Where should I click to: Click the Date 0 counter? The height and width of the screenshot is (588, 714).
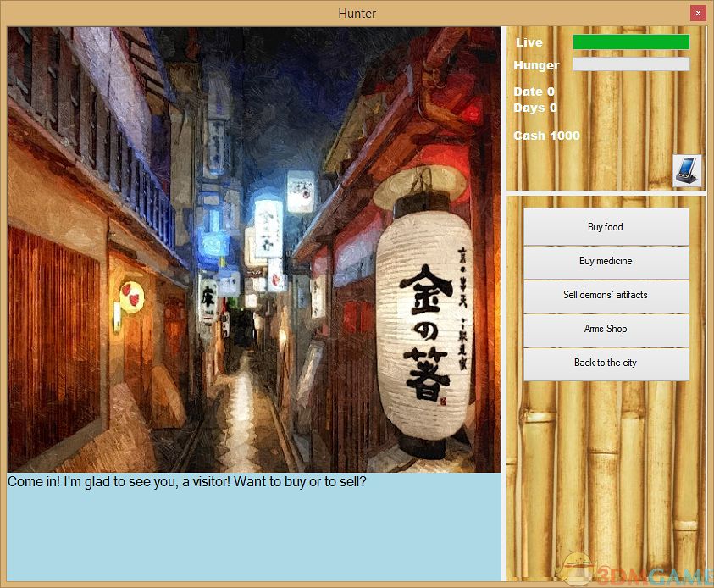[534, 92]
